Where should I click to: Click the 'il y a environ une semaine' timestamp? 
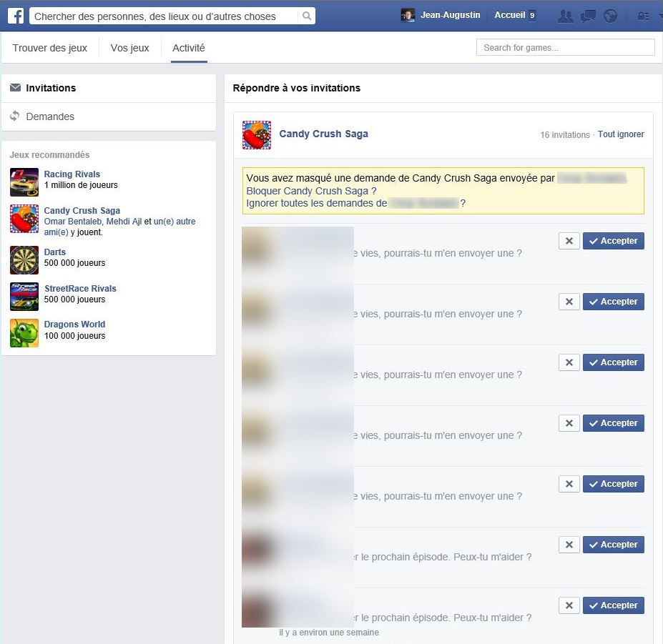pyautogui.click(x=329, y=633)
